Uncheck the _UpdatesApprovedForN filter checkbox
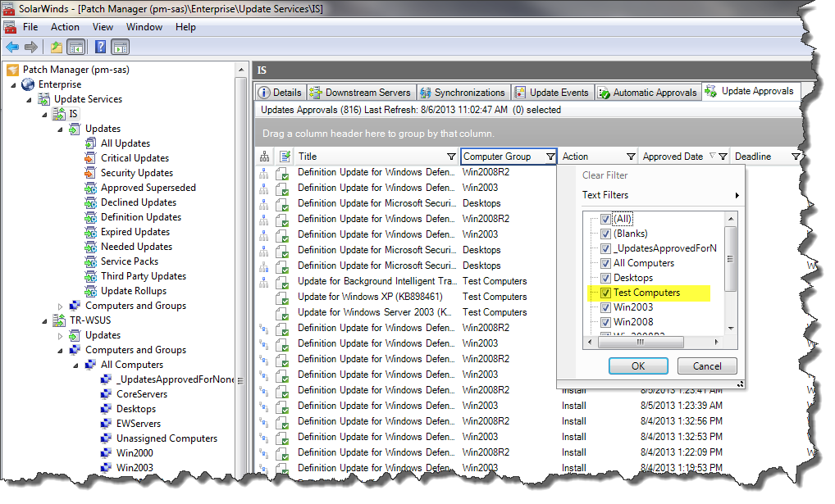The image size is (835, 504). pos(605,248)
